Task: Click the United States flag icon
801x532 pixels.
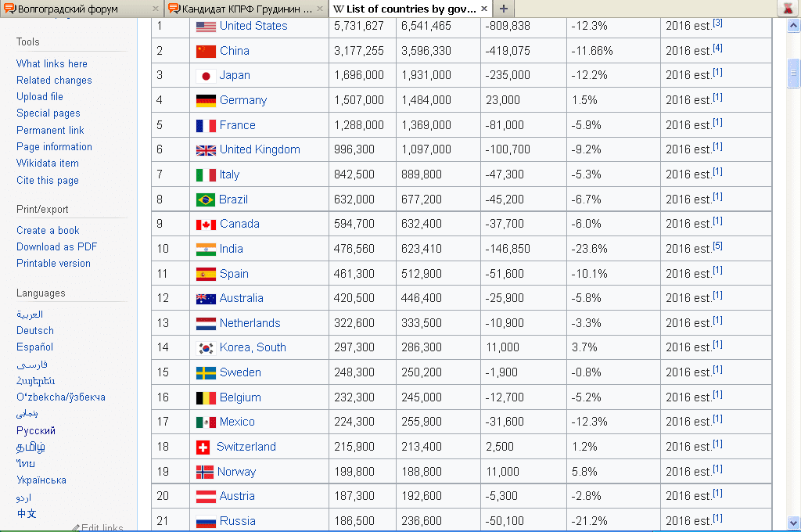Action: (206, 27)
